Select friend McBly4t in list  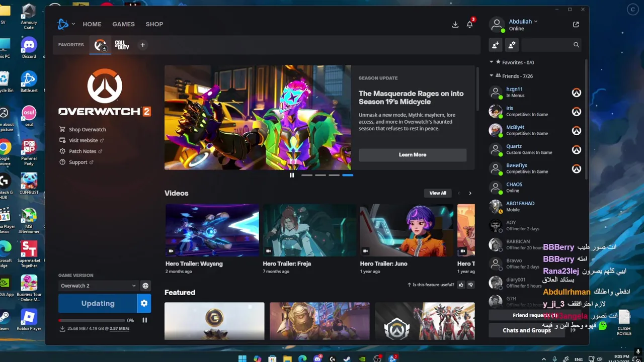[535, 130]
